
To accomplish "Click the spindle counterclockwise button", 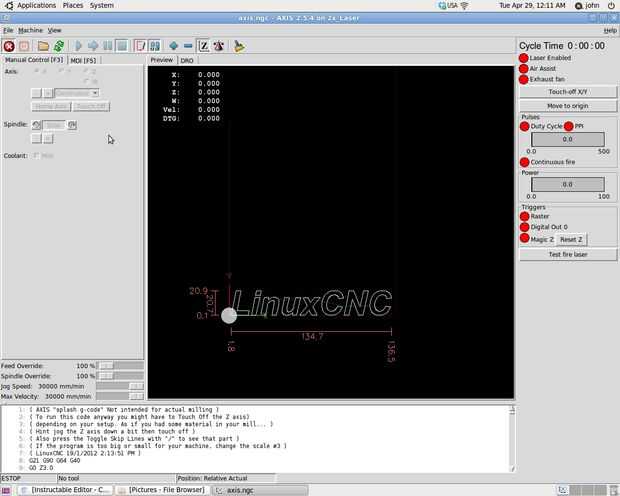I will coord(36,125).
